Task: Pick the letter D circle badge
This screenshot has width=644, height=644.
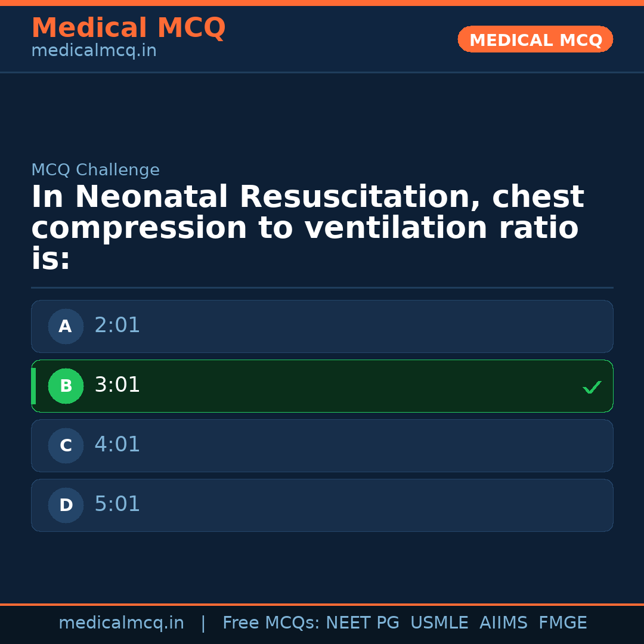Action: click(66, 505)
